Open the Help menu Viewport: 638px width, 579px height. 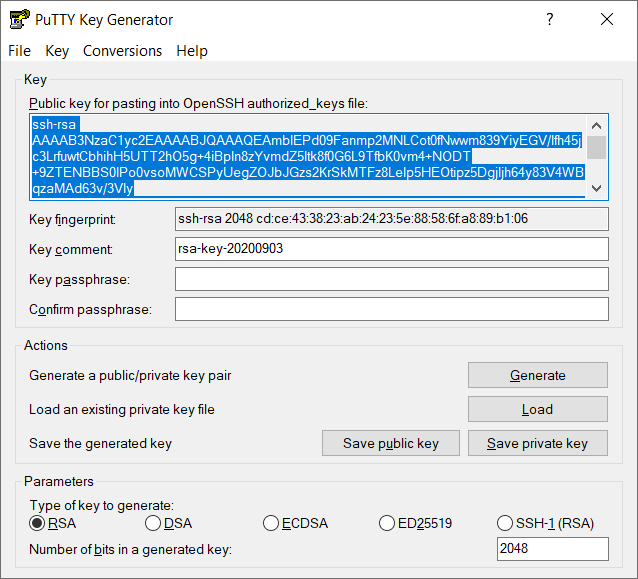pyautogui.click(x=192, y=51)
